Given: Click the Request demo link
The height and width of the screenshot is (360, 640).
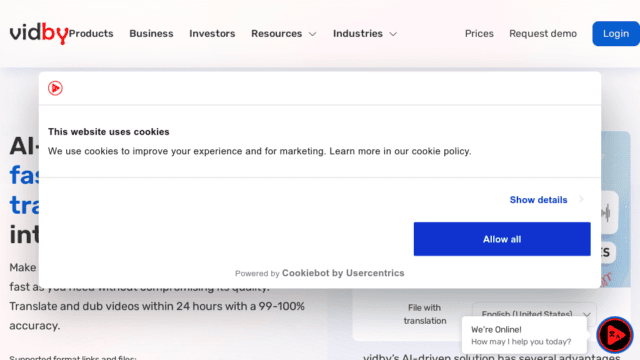Looking at the screenshot, I should click(x=543, y=33).
